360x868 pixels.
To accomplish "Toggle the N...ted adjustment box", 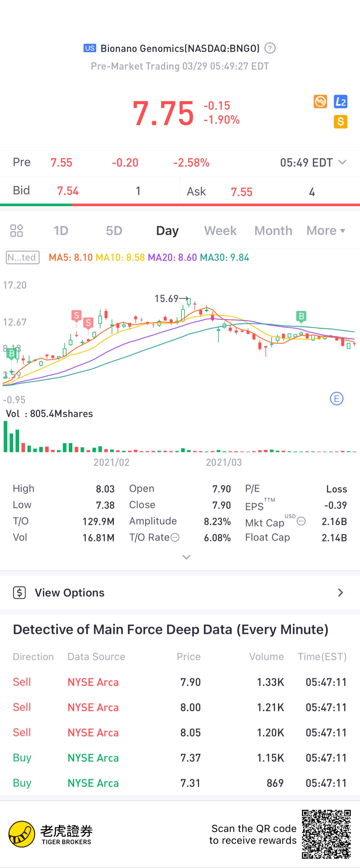I will [x=23, y=257].
